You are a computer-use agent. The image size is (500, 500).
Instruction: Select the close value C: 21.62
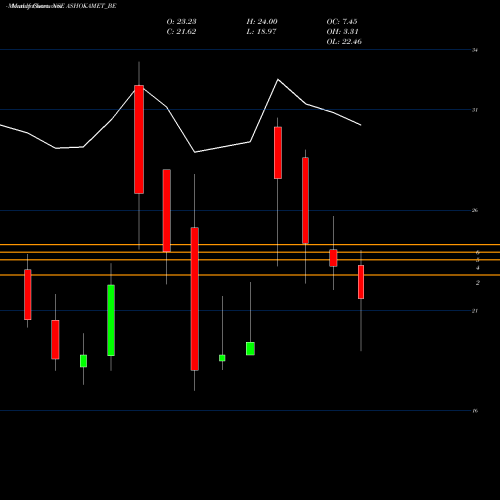pyautogui.click(x=181, y=32)
